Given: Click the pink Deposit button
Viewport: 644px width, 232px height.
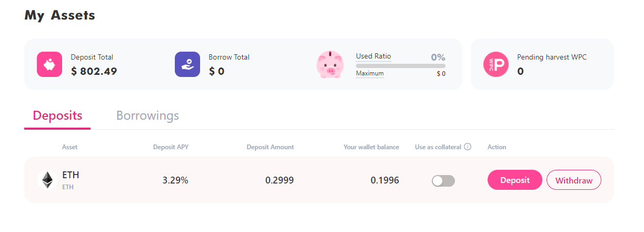Looking at the screenshot, I should point(515,180).
